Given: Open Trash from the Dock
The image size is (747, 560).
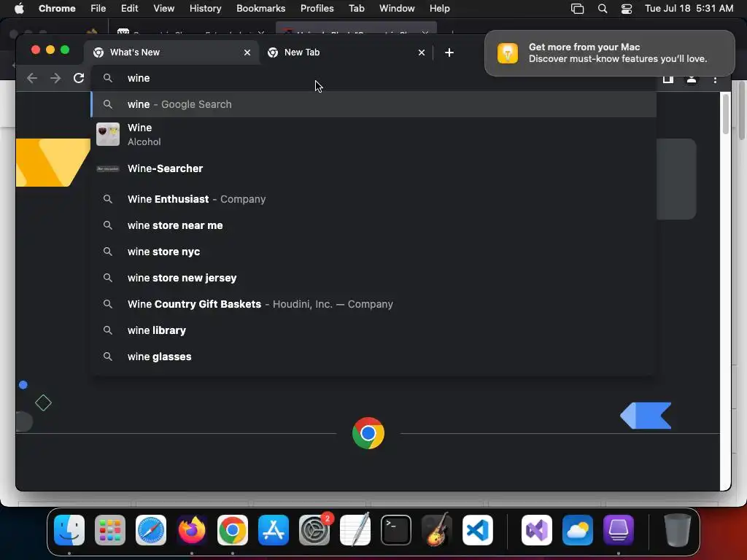Looking at the screenshot, I should [678, 530].
